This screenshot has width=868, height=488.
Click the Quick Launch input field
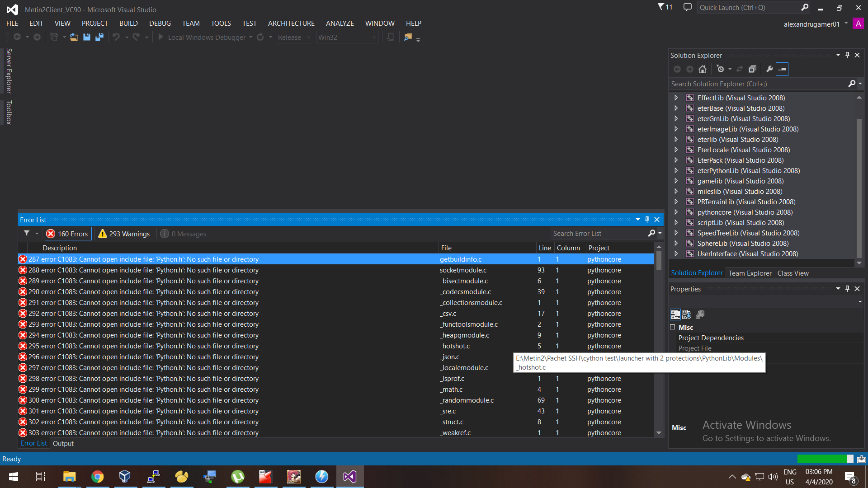[x=749, y=7]
